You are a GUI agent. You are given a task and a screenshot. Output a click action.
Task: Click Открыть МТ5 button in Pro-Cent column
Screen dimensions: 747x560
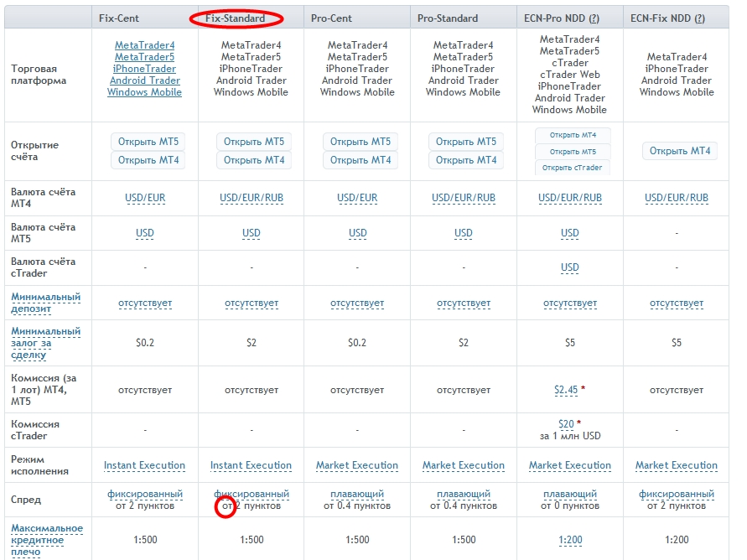(x=361, y=142)
